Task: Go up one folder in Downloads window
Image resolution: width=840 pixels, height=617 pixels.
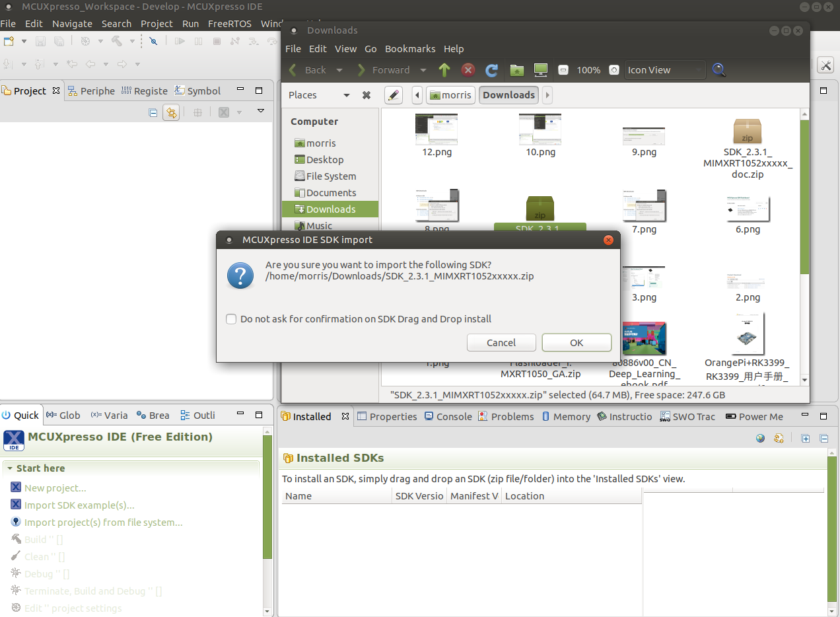Action: click(x=444, y=69)
